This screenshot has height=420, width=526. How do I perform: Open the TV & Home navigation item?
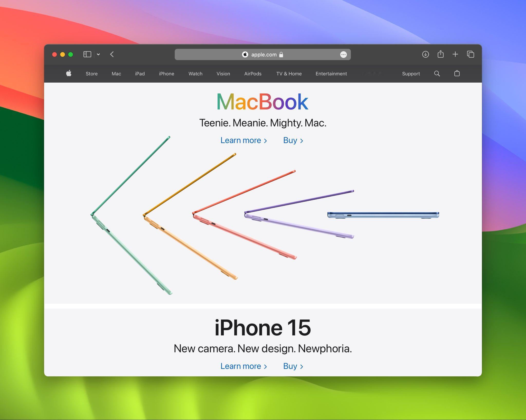point(289,74)
